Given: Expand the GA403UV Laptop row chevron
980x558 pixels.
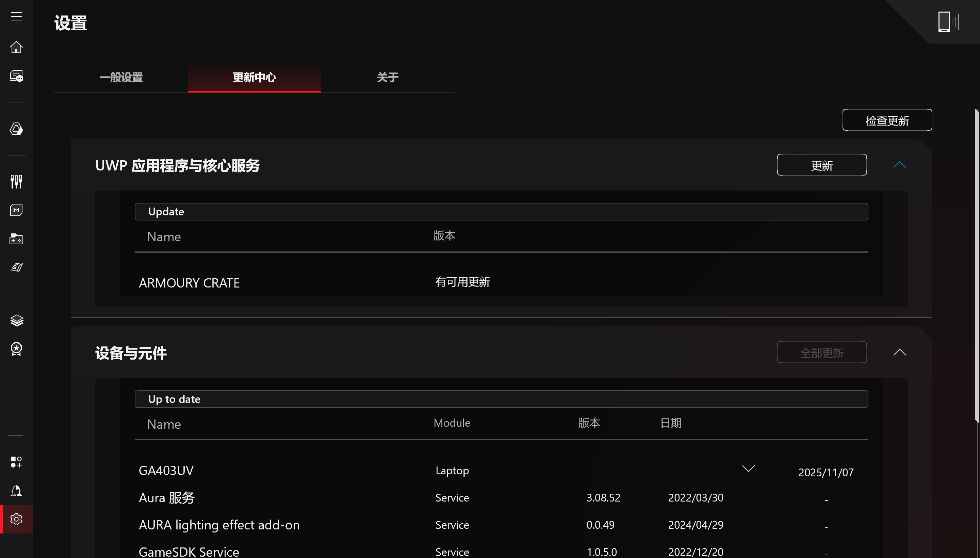Looking at the screenshot, I should pyautogui.click(x=748, y=469).
